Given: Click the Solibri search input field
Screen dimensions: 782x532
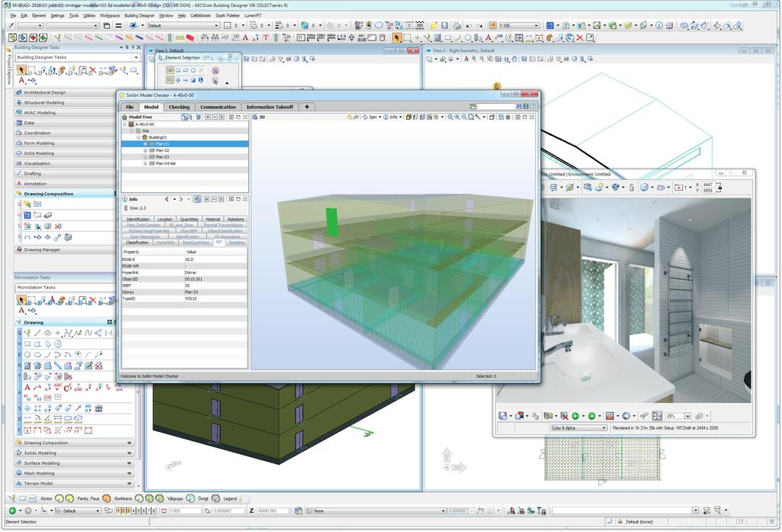Looking at the screenshot, I should 496,106.
